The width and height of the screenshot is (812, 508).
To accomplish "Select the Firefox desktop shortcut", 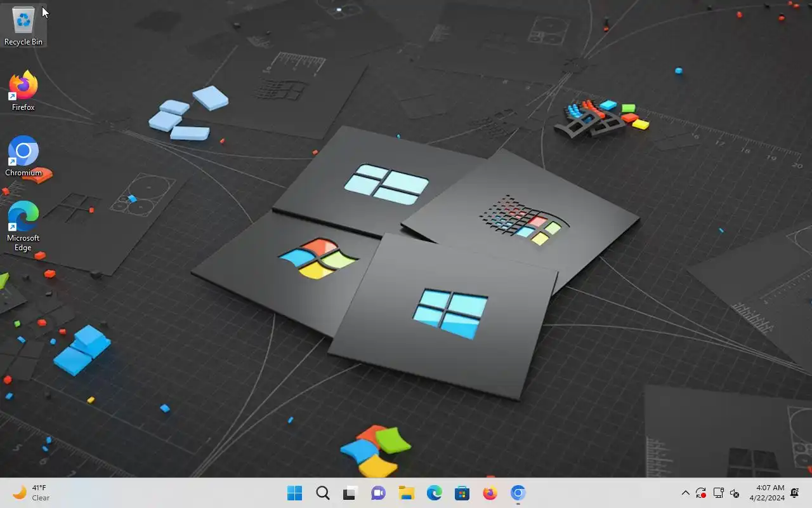I will [x=23, y=91].
